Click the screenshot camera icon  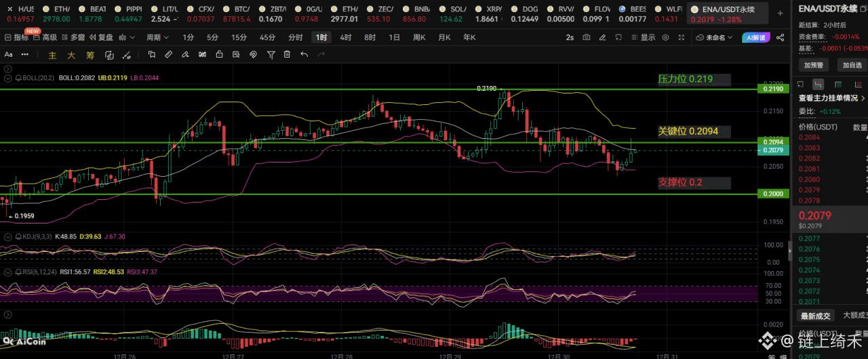pos(587,38)
